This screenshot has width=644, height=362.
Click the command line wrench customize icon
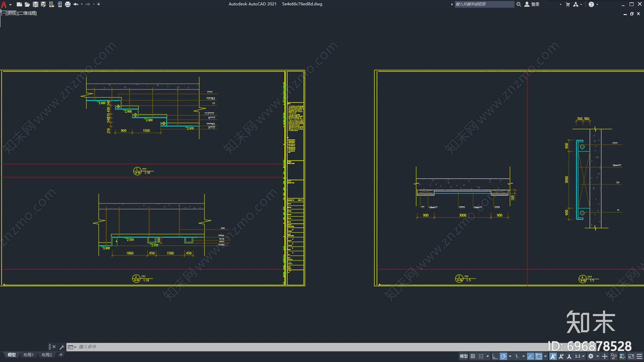(62, 347)
